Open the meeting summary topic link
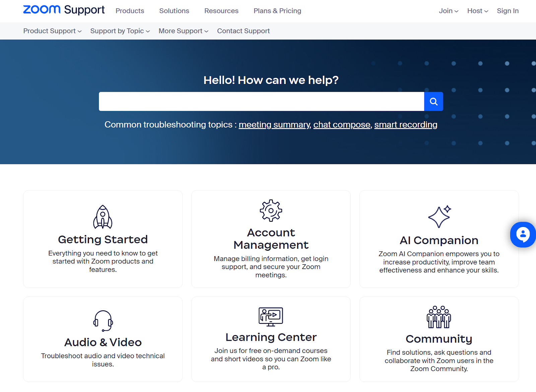Screen dimensions: 536x392 pos(274,125)
